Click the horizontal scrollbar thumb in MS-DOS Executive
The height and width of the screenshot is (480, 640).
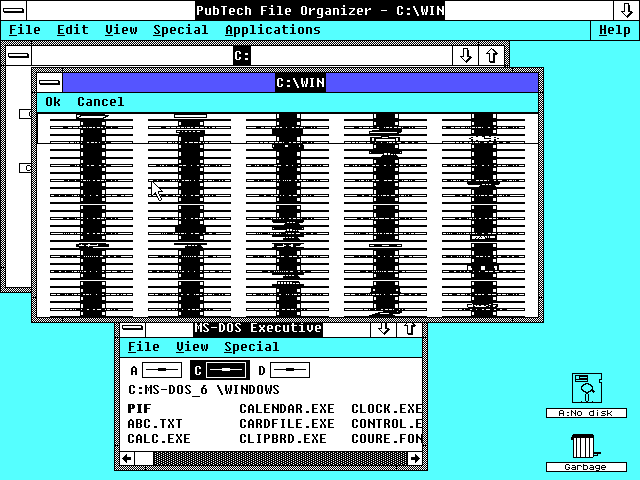click(144, 458)
